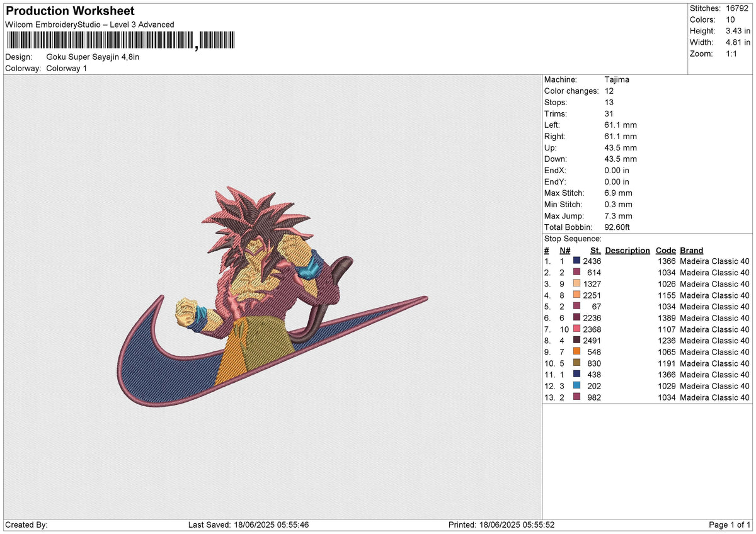Select the orange swatch beside stitch count 548
This screenshot has width=756, height=534.
click(576, 351)
